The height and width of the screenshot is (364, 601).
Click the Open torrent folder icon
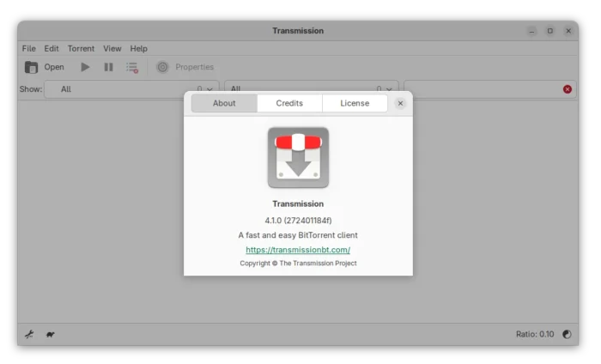pyautogui.click(x=31, y=68)
